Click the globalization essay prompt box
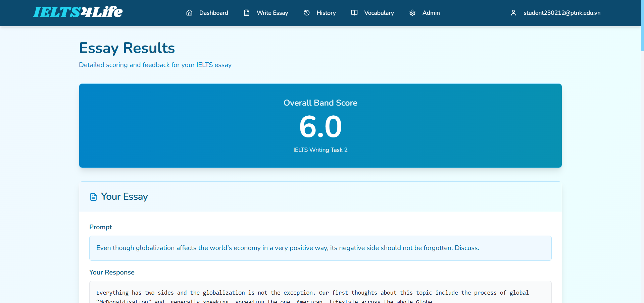The height and width of the screenshot is (303, 644). 320,248
